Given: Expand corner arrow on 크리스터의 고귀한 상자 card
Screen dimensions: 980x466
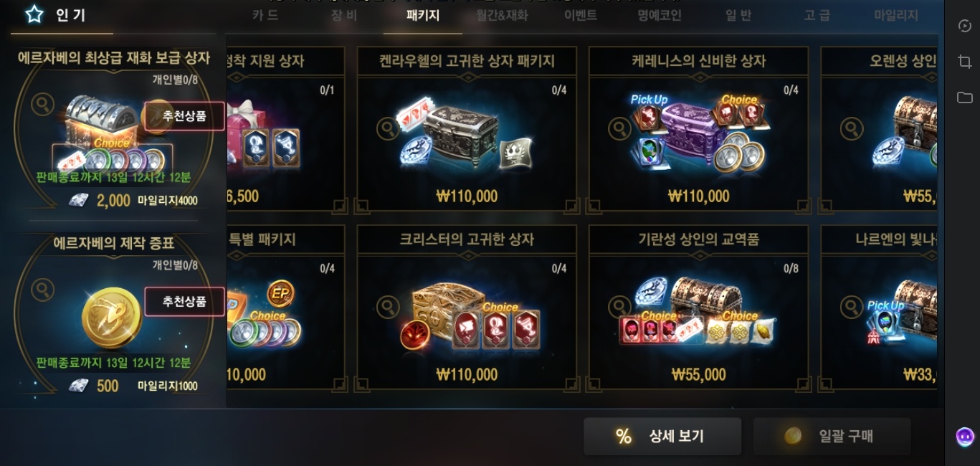Looking at the screenshot, I should tap(571, 385).
